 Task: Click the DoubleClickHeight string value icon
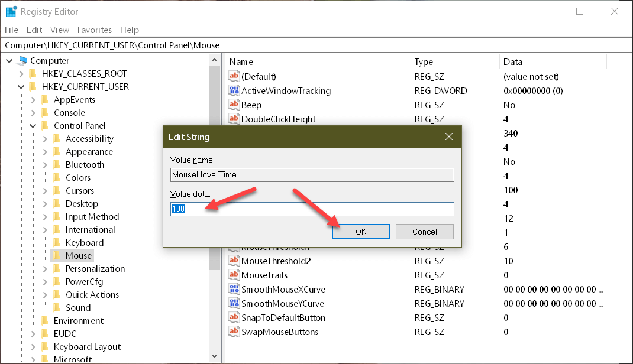[234, 119]
